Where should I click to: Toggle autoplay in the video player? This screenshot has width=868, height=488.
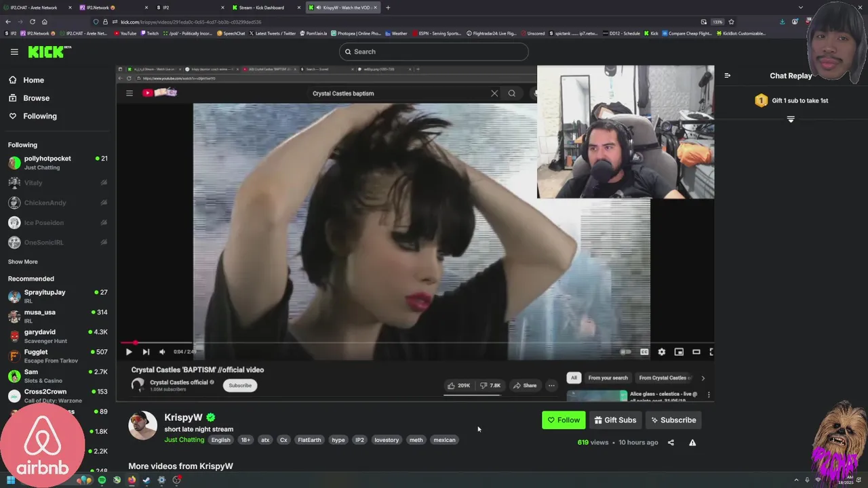click(625, 352)
